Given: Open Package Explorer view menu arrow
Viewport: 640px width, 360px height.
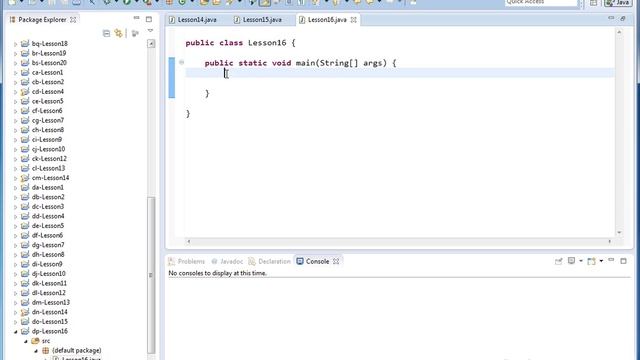Looking at the screenshot, I should tap(150, 31).
